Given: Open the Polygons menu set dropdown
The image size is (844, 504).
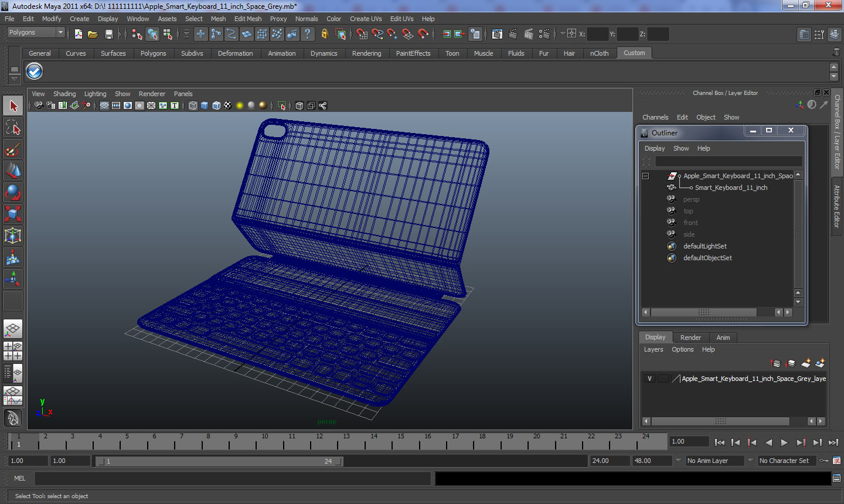Looking at the screenshot, I should pyautogui.click(x=35, y=33).
